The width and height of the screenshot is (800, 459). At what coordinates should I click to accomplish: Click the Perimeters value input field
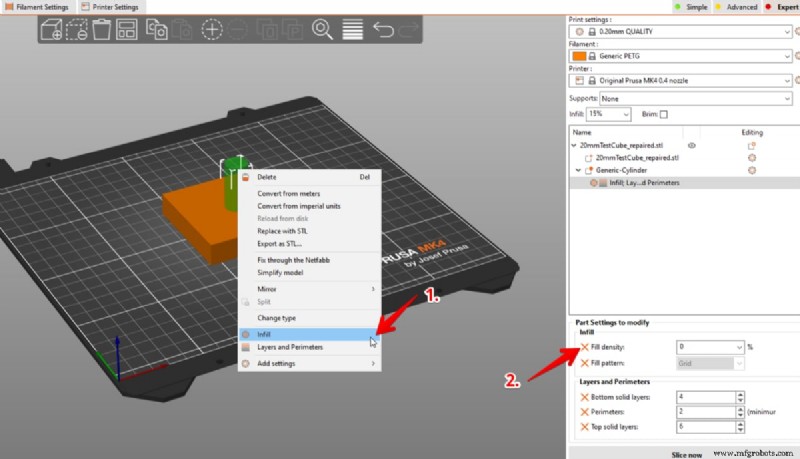[707, 412]
